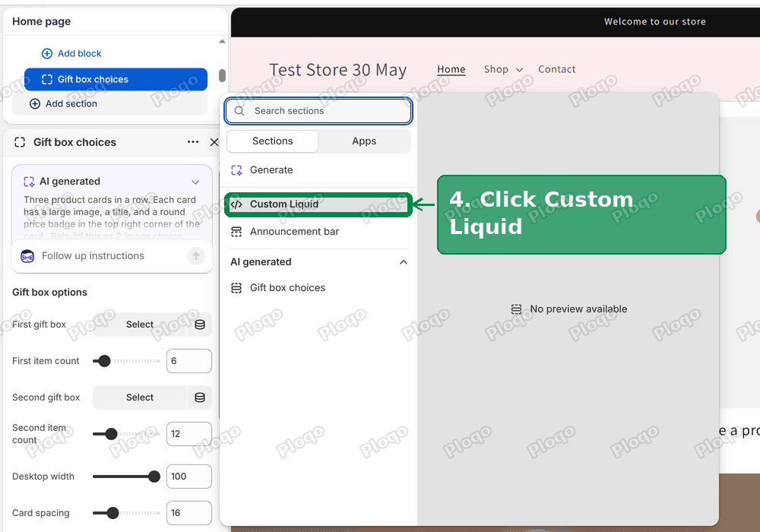
Task: Focus the Follow up instructions field
Action: (x=112, y=256)
